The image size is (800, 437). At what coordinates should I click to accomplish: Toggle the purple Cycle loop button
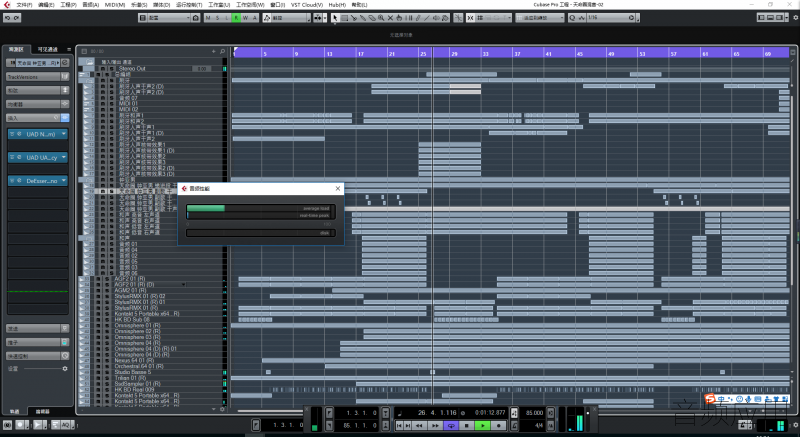pyautogui.click(x=451, y=425)
